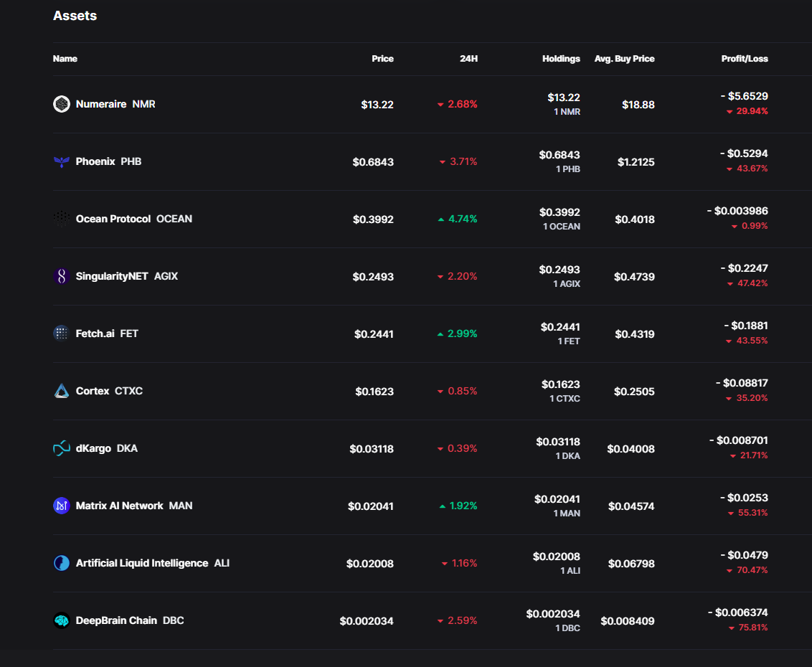Click Fetch.ai 24H change 2.99%
This screenshot has height=667, width=812.
[x=457, y=333]
